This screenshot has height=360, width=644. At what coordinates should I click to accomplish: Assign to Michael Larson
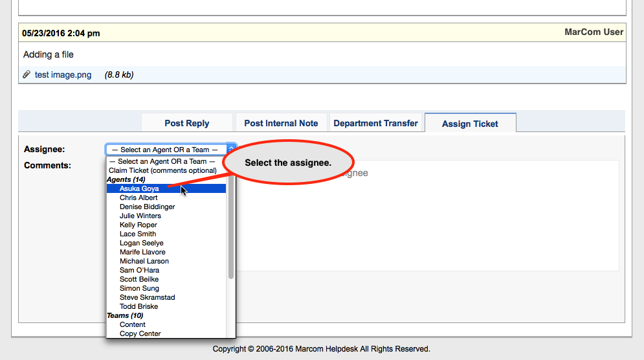click(x=166, y=261)
